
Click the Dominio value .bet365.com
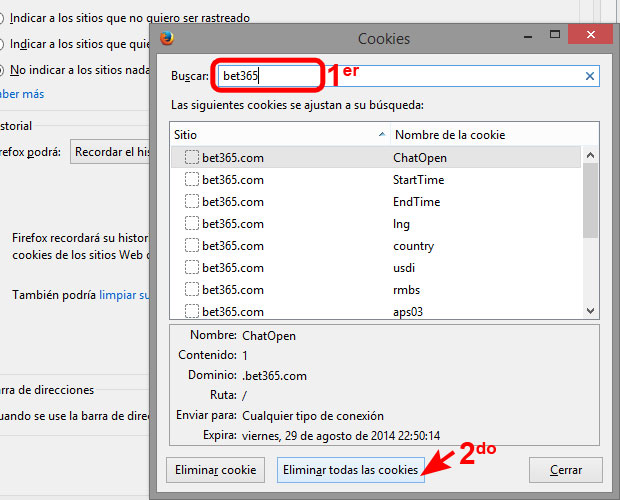click(x=274, y=375)
